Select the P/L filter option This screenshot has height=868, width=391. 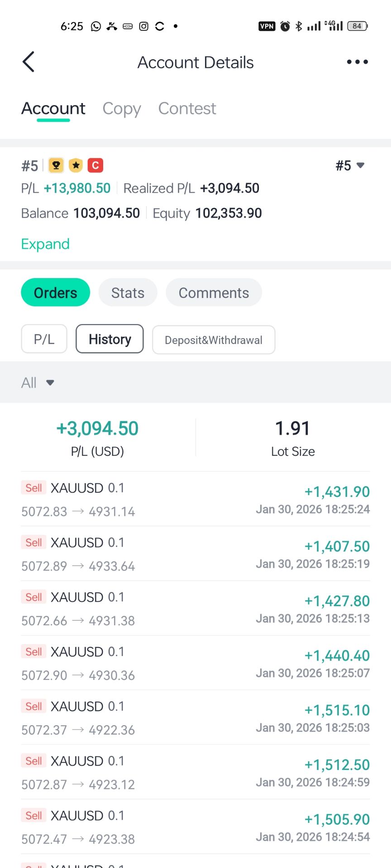click(44, 339)
